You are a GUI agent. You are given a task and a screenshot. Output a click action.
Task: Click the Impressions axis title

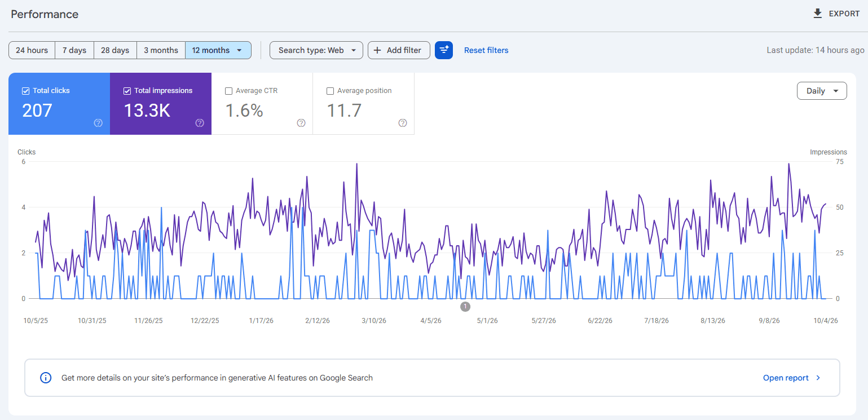[829, 152]
